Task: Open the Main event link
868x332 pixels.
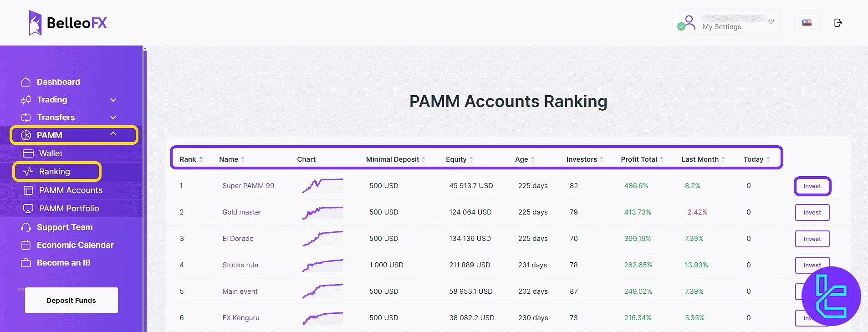Action: [240, 291]
